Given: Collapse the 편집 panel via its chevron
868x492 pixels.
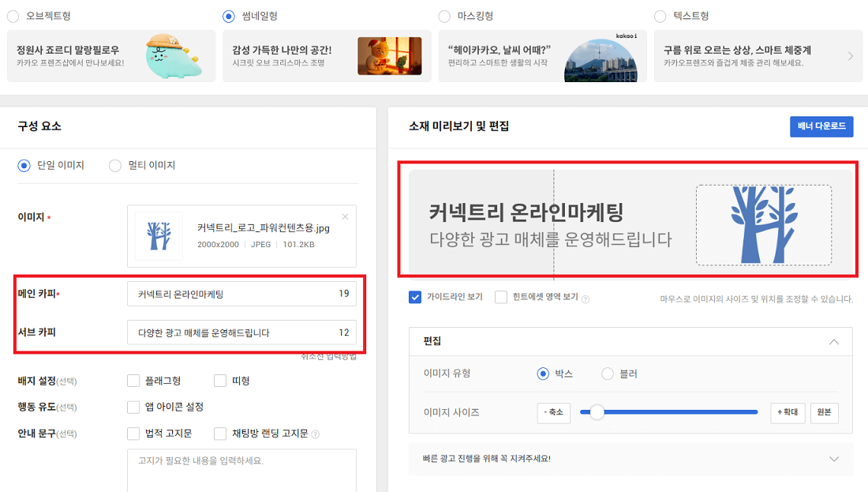Looking at the screenshot, I should 832,341.
